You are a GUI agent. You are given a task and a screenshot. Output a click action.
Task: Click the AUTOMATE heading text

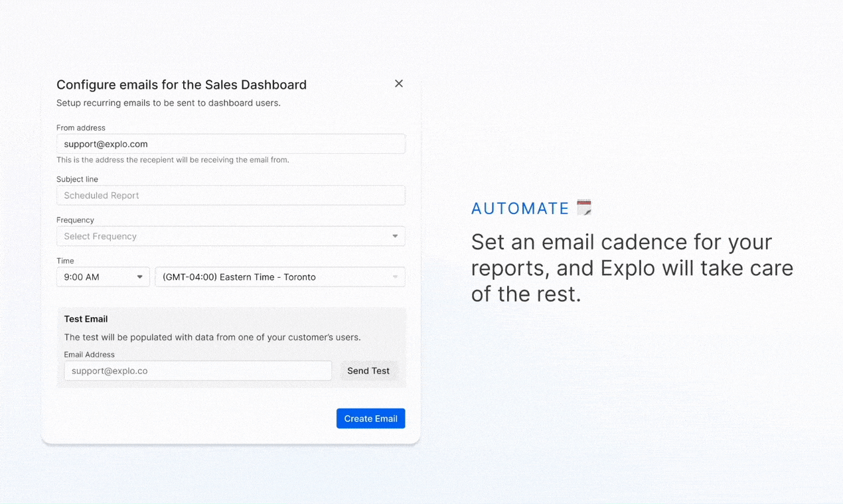(520, 208)
